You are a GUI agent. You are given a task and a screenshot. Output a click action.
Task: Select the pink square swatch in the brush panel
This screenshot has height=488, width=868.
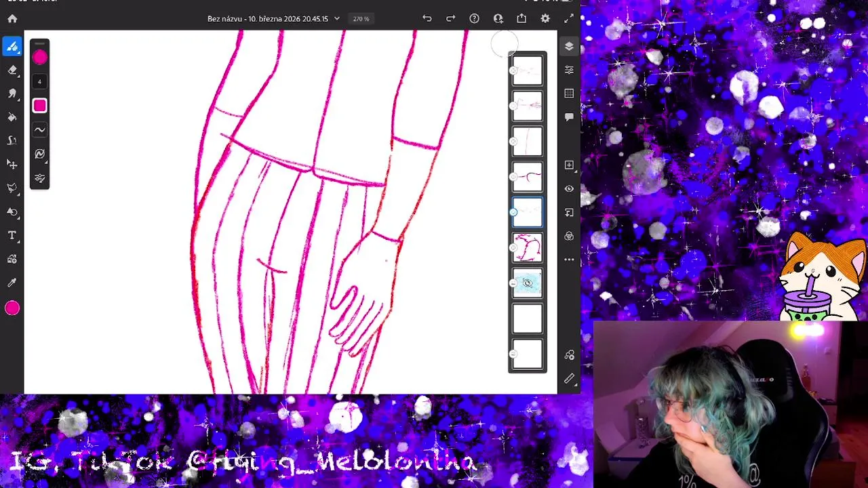click(x=39, y=106)
